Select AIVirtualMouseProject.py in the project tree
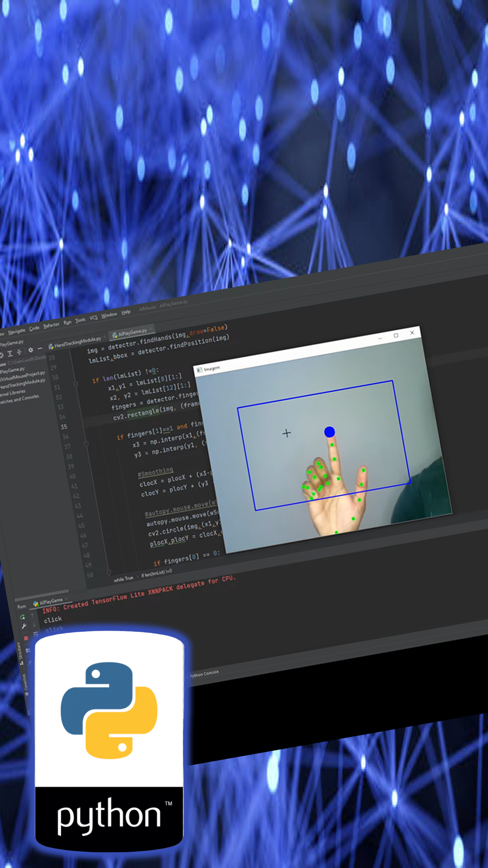This screenshot has width=488, height=868. (23, 377)
